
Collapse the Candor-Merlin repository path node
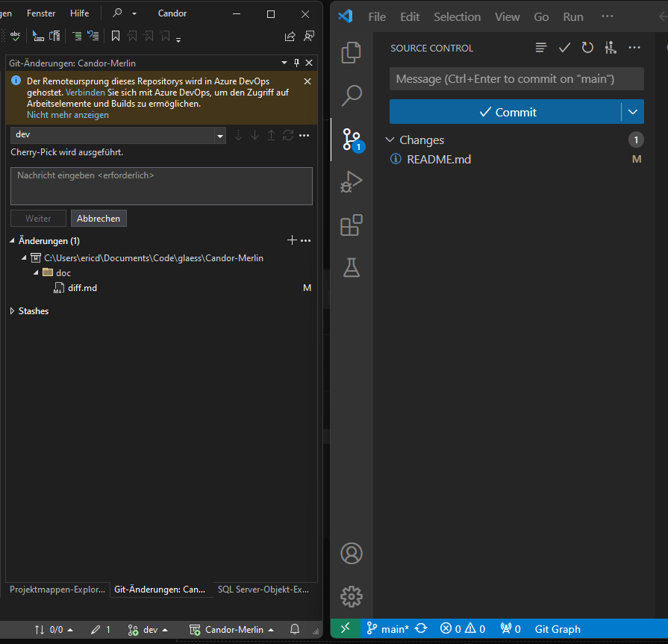coord(24,257)
